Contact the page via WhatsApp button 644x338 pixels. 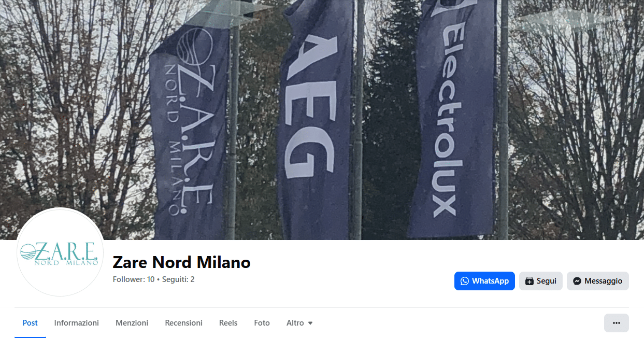[x=484, y=281]
